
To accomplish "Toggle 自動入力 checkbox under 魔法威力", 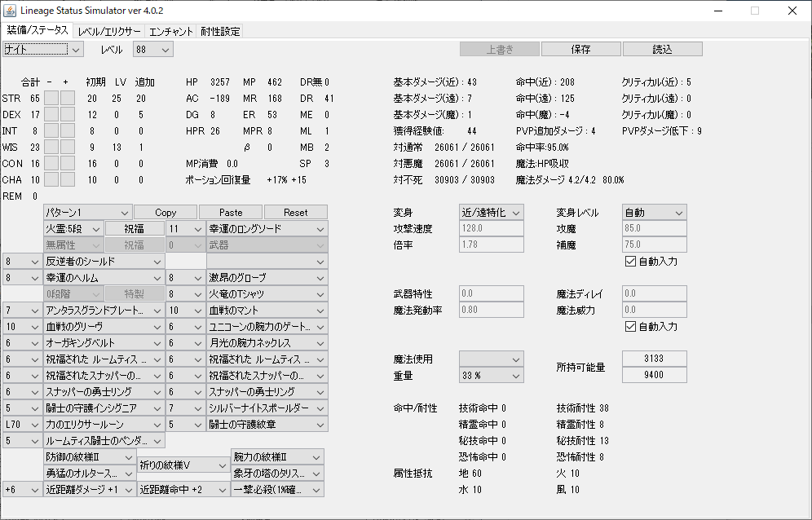I will [630, 327].
